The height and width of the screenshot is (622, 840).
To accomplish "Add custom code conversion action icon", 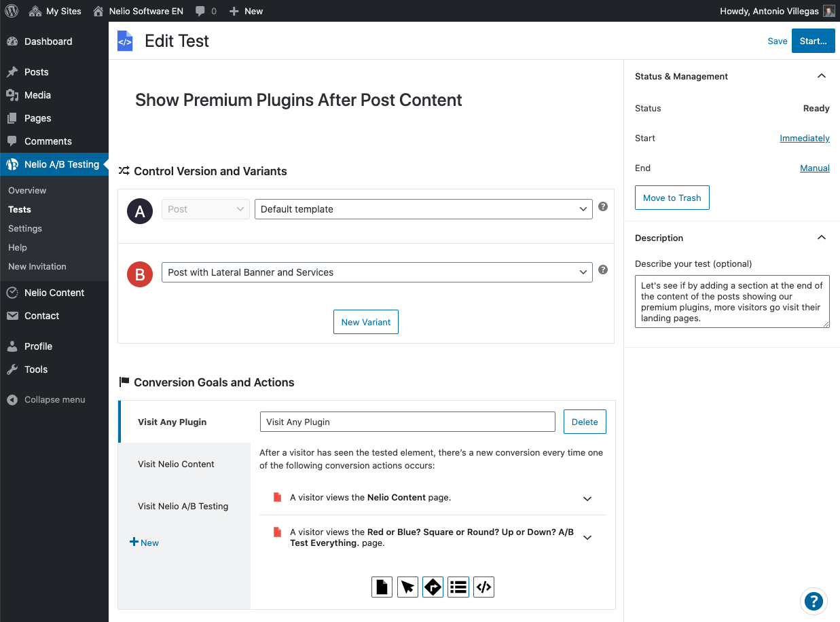I will pos(483,587).
